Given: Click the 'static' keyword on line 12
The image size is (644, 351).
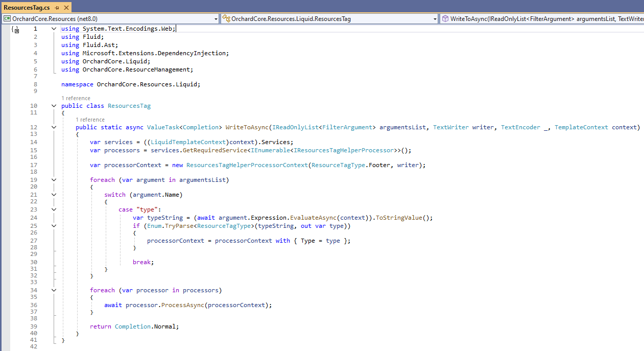Looking at the screenshot, I should pos(111,127).
